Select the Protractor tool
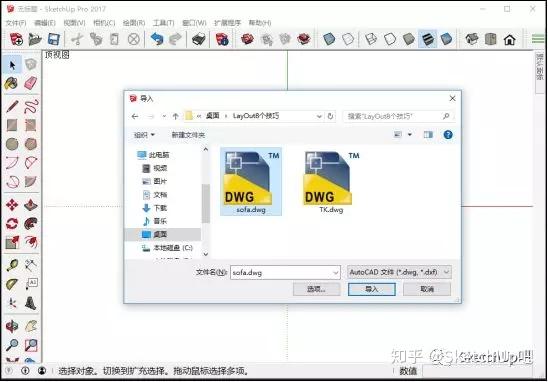 click(12, 284)
